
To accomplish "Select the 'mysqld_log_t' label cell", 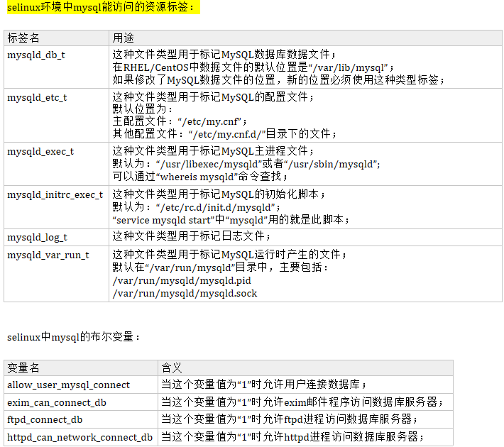I will pos(56,238).
